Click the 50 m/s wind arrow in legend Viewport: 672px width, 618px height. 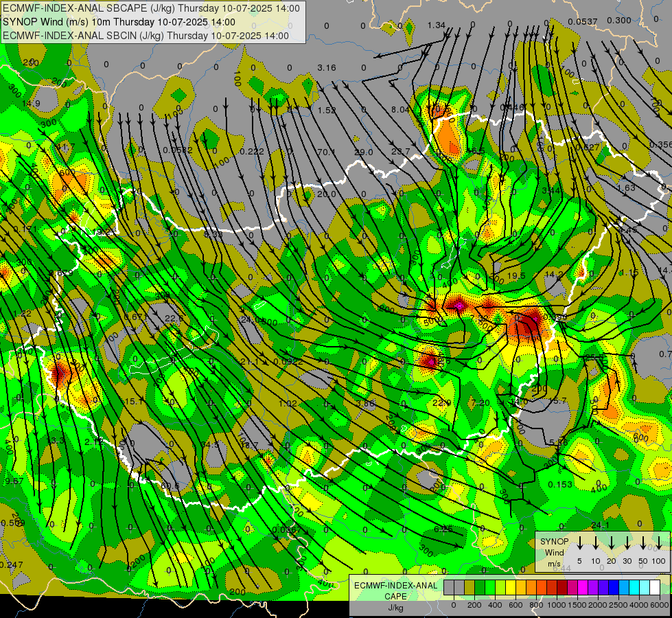click(x=643, y=543)
